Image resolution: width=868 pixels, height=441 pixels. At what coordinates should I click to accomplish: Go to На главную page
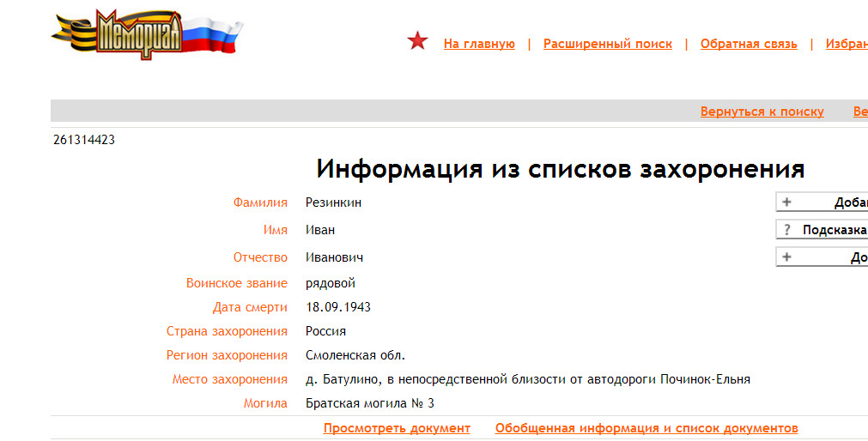point(479,44)
